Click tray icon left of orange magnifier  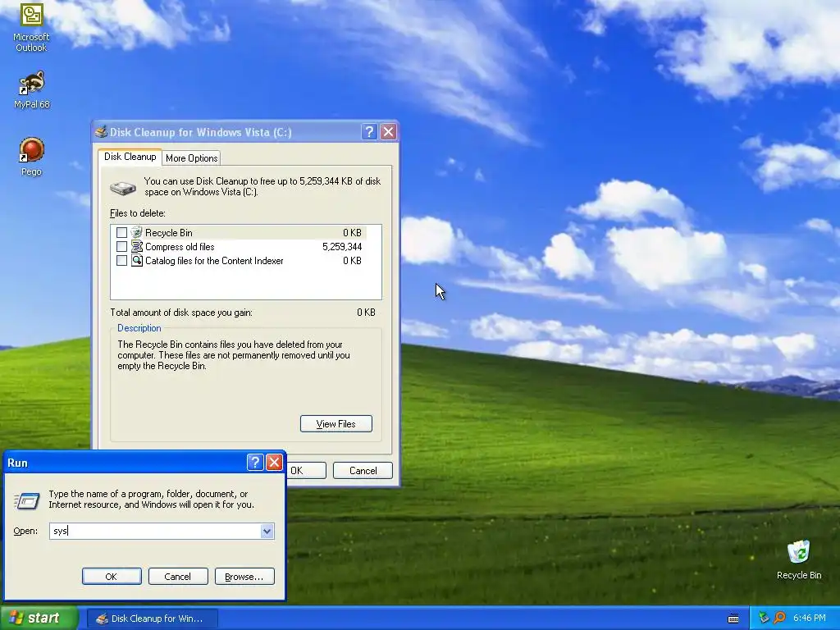tap(764, 618)
